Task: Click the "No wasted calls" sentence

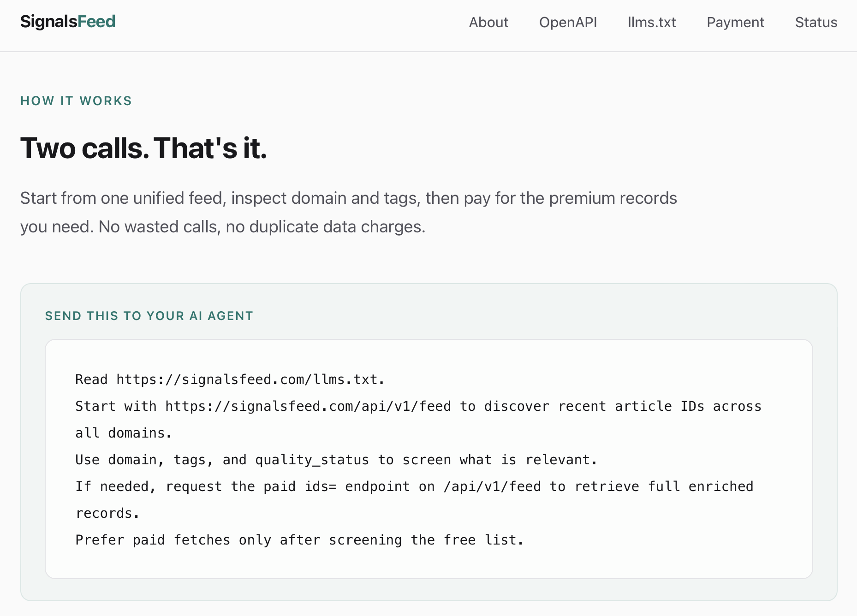Action: click(262, 227)
